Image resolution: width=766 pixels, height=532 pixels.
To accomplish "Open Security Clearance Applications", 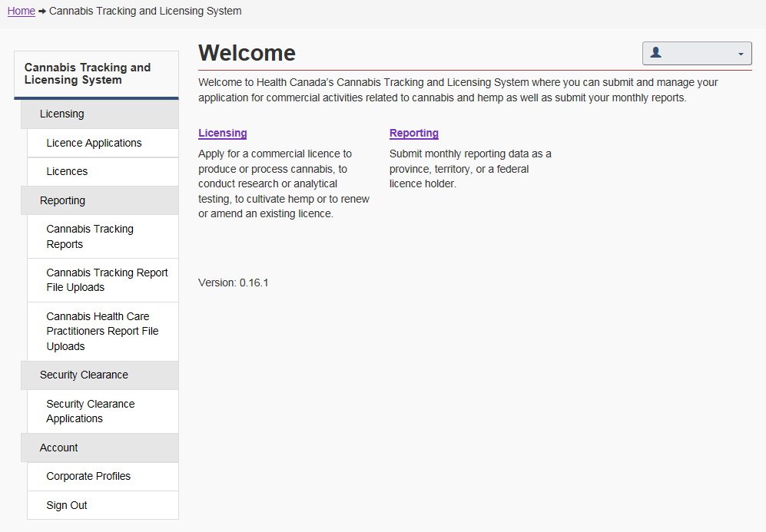I will (90, 411).
